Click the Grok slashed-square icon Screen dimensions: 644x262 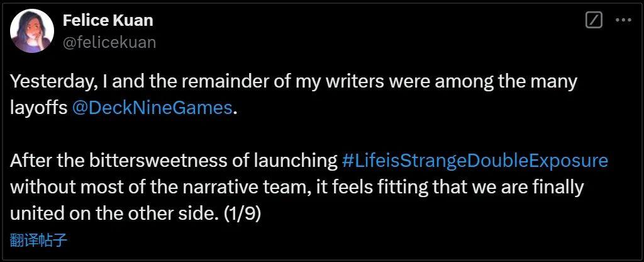click(594, 20)
